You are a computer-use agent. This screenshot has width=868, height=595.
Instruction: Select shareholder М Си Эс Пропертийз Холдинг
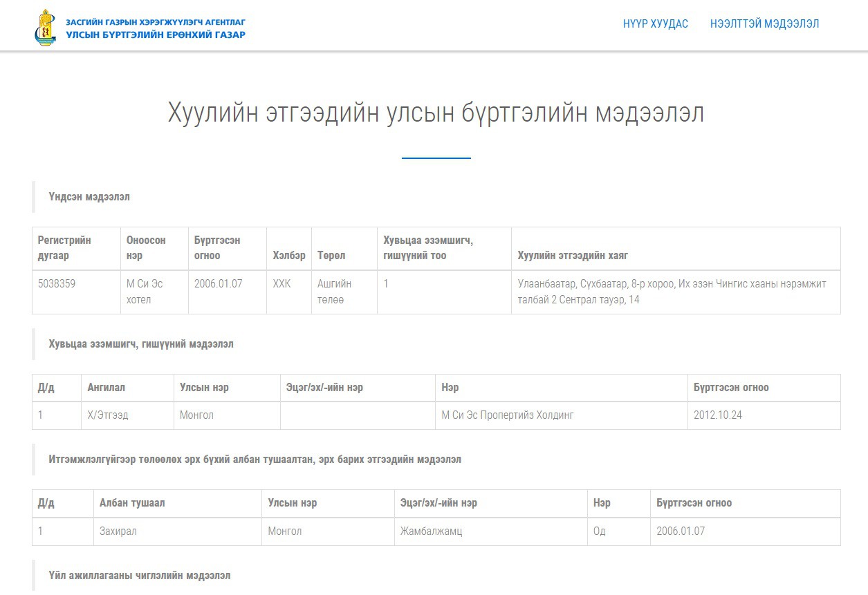click(508, 415)
